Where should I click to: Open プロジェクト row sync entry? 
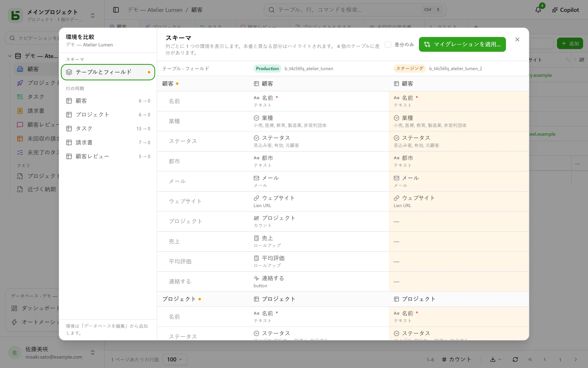coord(108,115)
